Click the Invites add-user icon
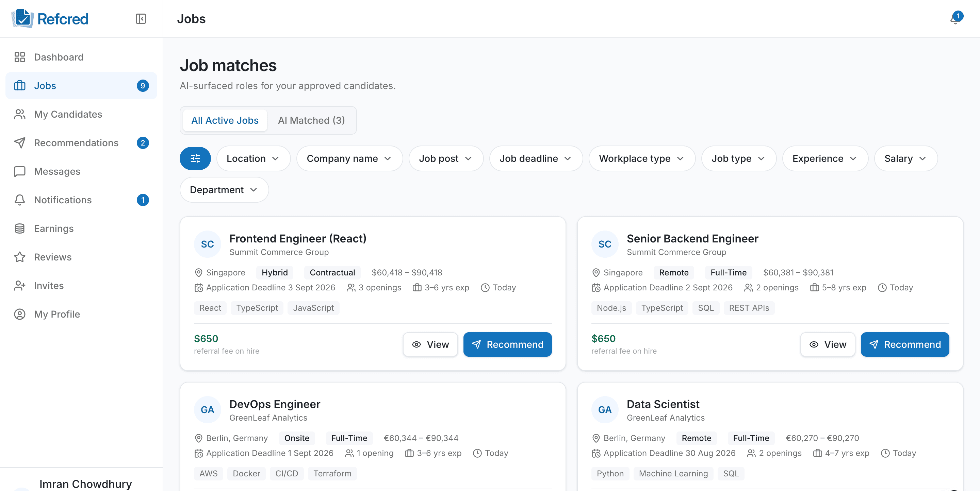The height and width of the screenshot is (491, 980). coord(20,285)
